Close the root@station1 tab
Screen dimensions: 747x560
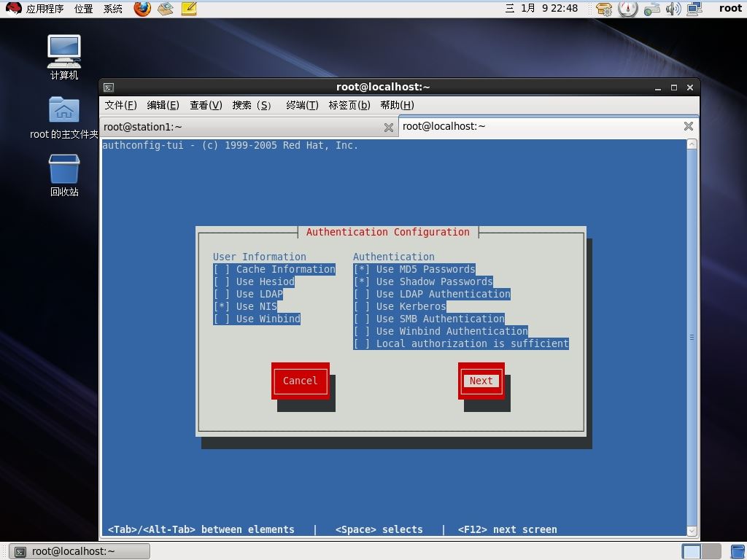coord(389,127)
